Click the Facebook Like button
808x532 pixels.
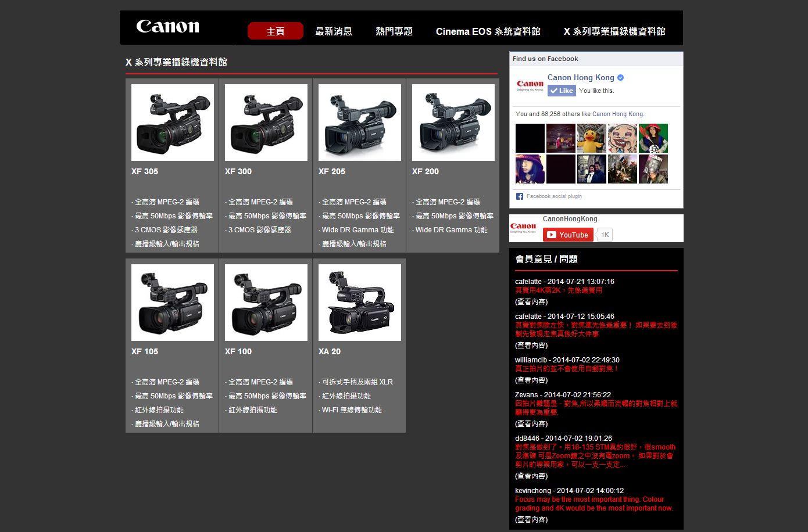562,91
